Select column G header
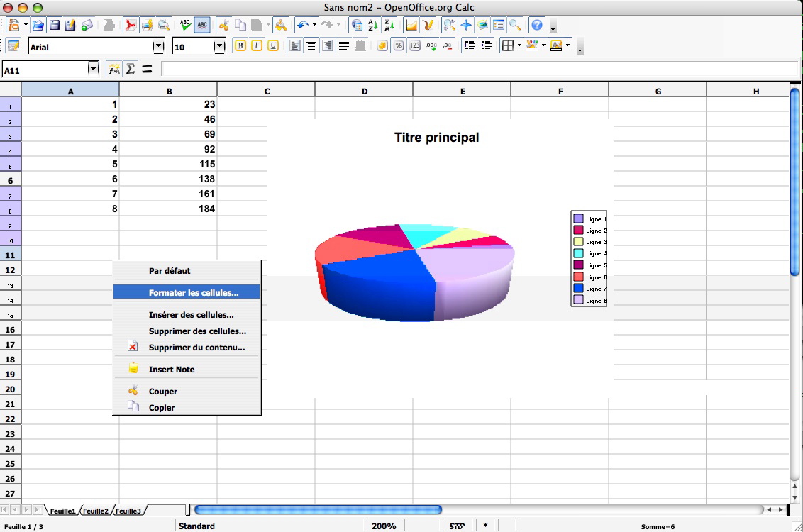This screenshot has height=532, width=803. [x=658, y=91]
